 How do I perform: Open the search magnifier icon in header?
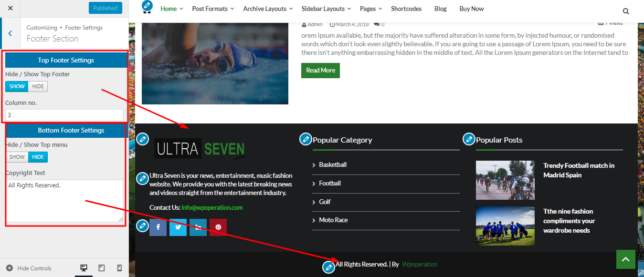pos(626,11)
